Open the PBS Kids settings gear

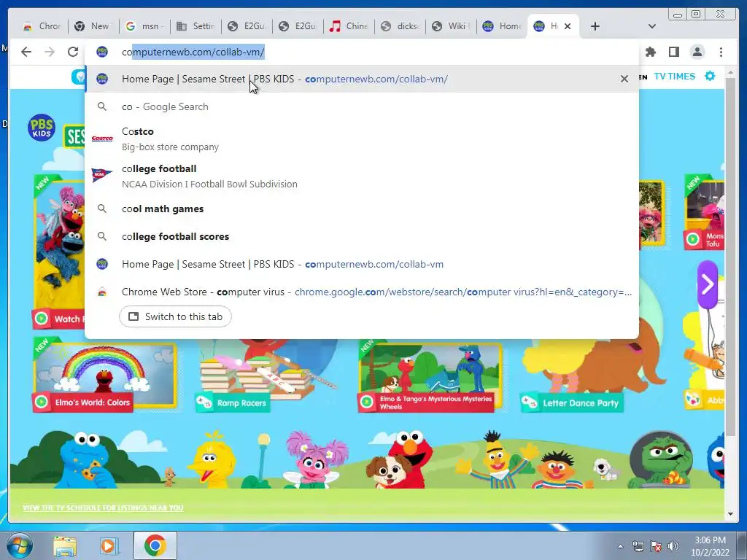(710, 76)
